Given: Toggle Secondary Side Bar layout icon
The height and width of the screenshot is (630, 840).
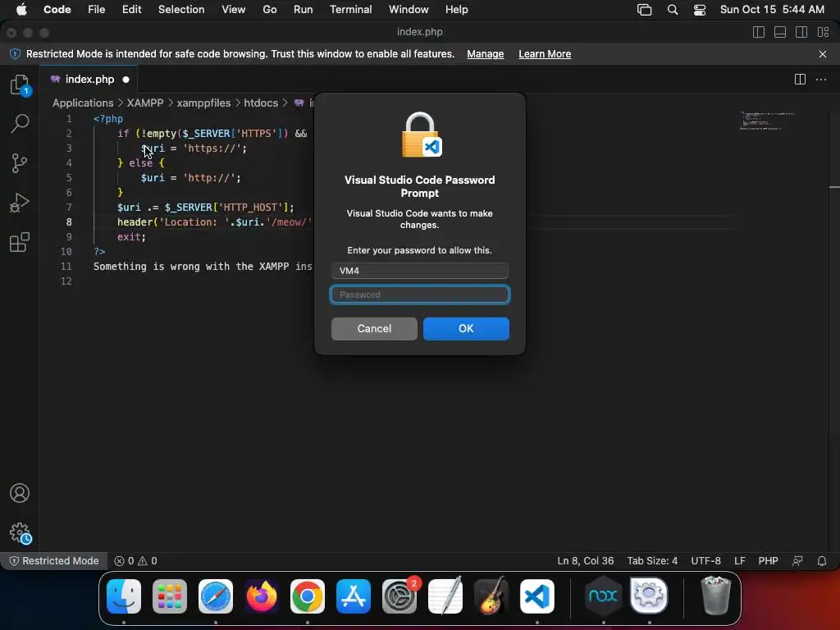Looking at the screenshot, I should pyautogui.click(x=801, y=32).
